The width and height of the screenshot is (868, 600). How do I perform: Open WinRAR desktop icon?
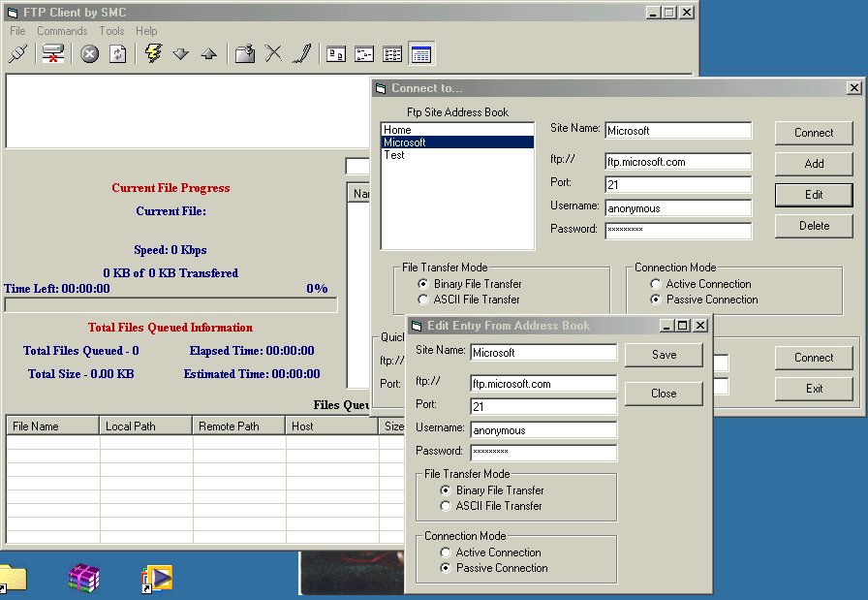(x=84, y=578)
